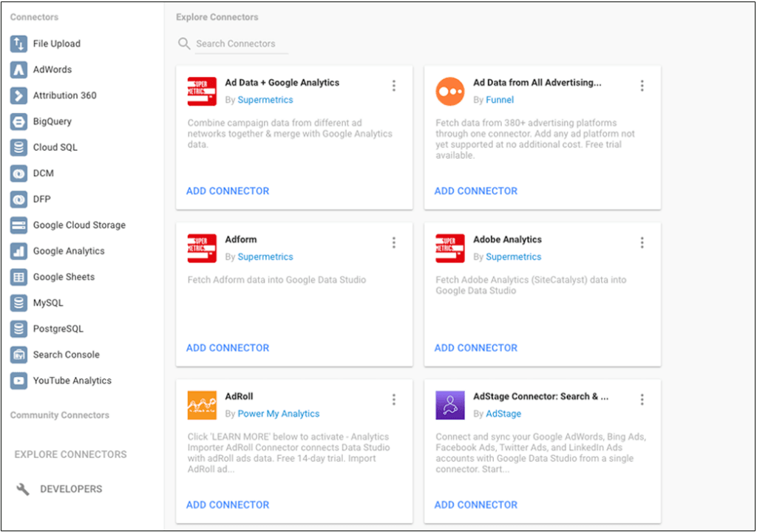This screenshot has width=757, height=532.
Task: Open the Funnel author link
Action: coord(500,100)
